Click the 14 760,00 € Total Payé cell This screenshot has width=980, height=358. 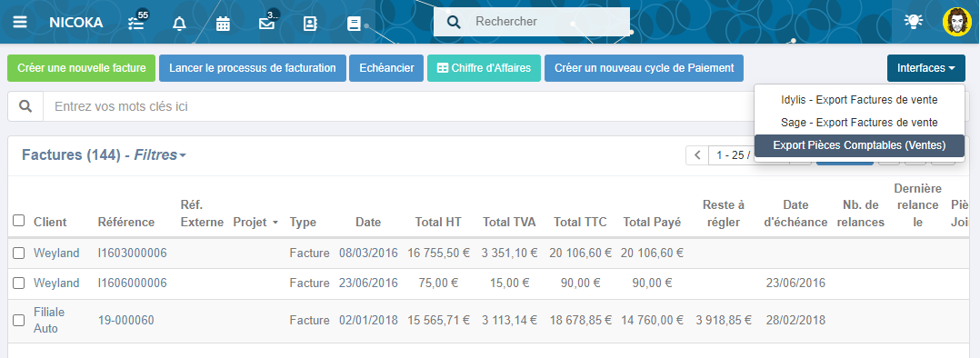point(652,321)
